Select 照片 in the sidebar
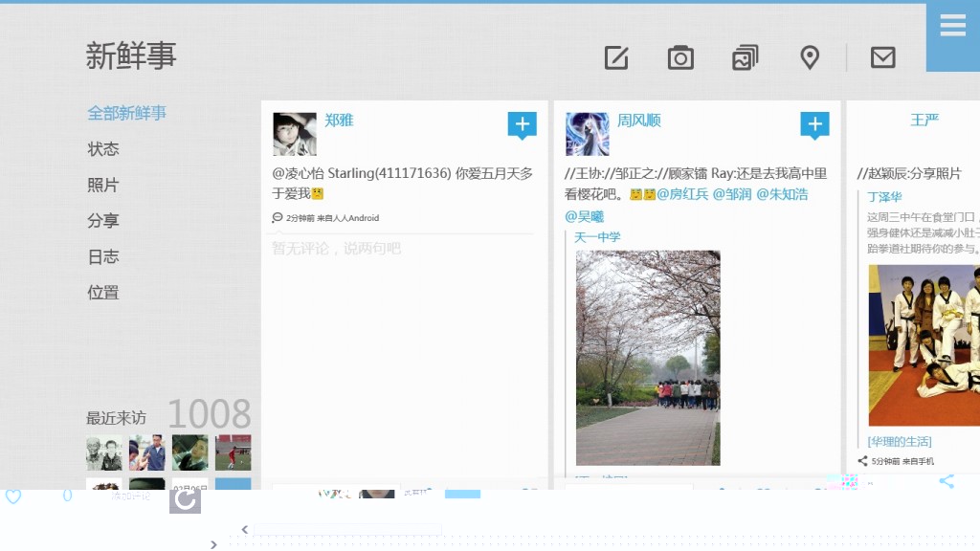This screenshot has width=980, height=551. pyautogui.click(x=103, y=185)
